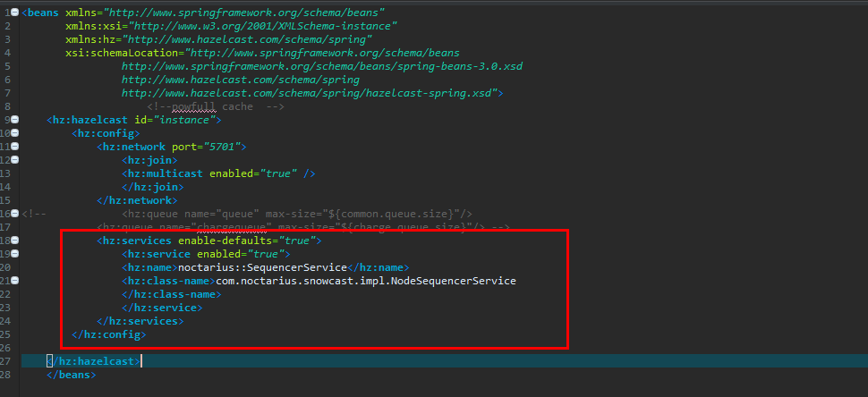Viewport: 868px width, 397px height.
Task: Click the noctarius::SequencerService text
Action: coord(262,267)
